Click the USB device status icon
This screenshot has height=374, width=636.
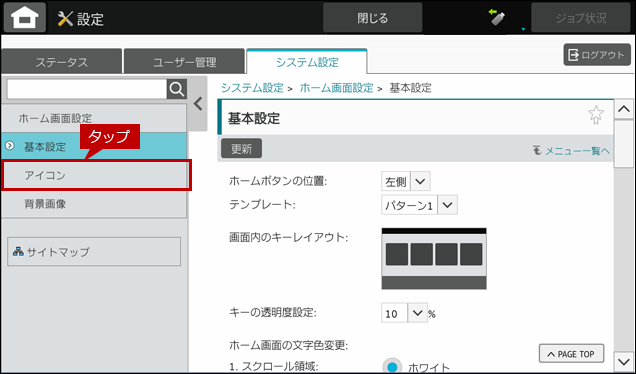point(497,18)
